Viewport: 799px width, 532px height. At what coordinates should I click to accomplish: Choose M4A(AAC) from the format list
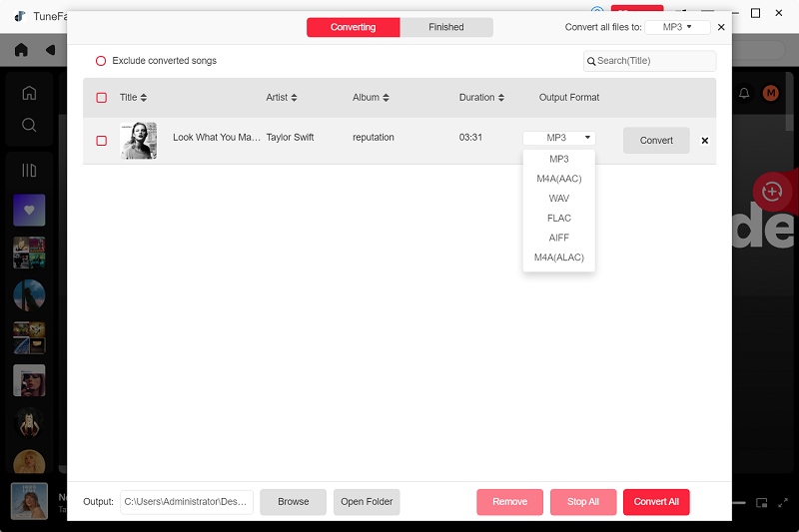pyautogui.click(x=559, y=179)
